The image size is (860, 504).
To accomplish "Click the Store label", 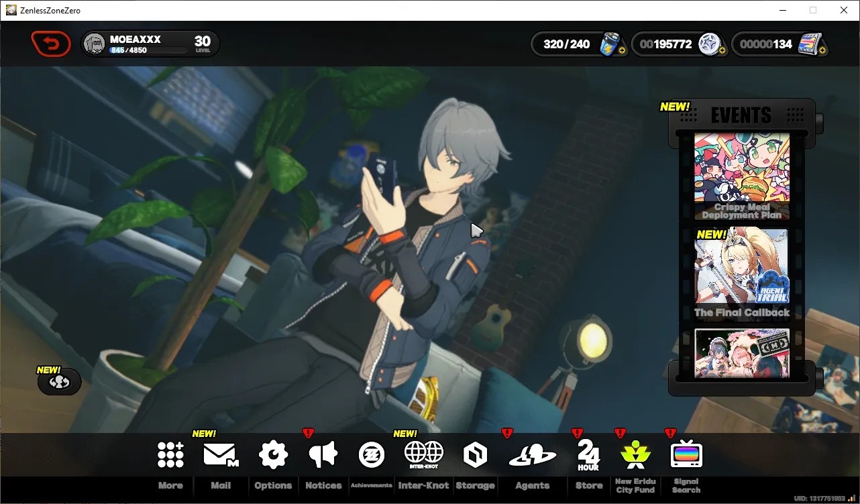I will pyautogui.click(x=589, y=486).
